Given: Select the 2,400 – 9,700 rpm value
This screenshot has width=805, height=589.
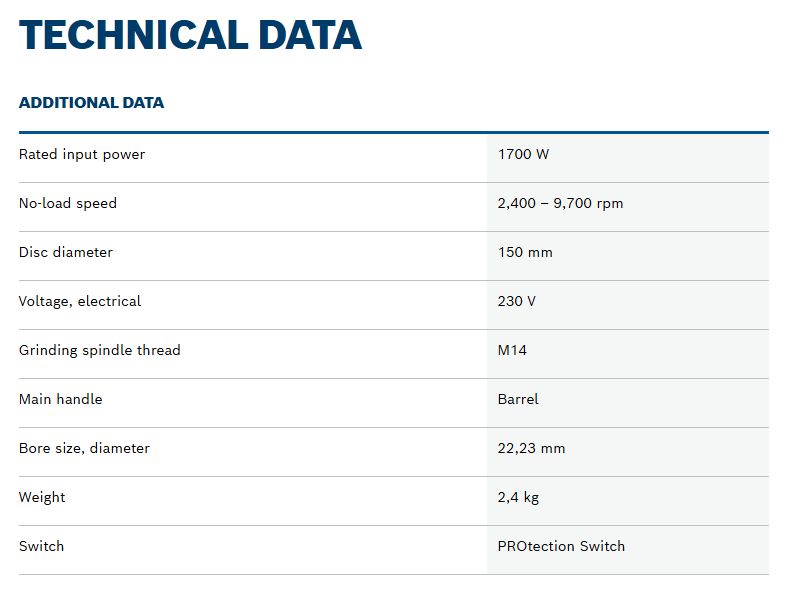Looking at the screenshot, I should [560, 203].
